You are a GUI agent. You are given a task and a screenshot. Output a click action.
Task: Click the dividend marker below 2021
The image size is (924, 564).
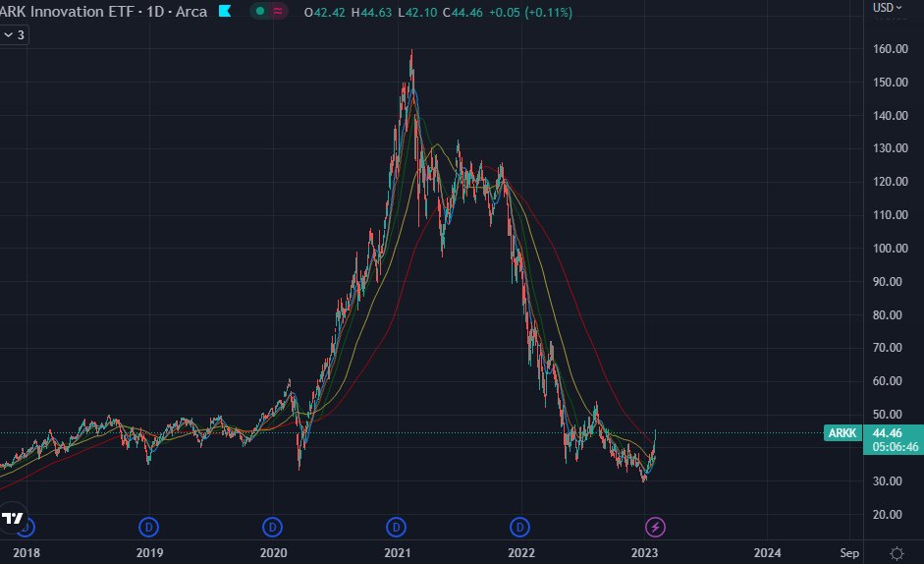tap(396, 527)
